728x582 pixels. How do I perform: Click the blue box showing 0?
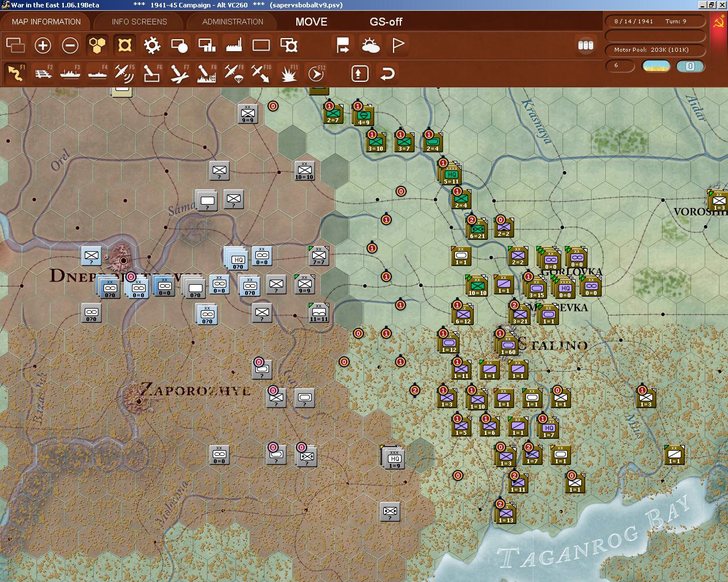click(x=690, y=66)
